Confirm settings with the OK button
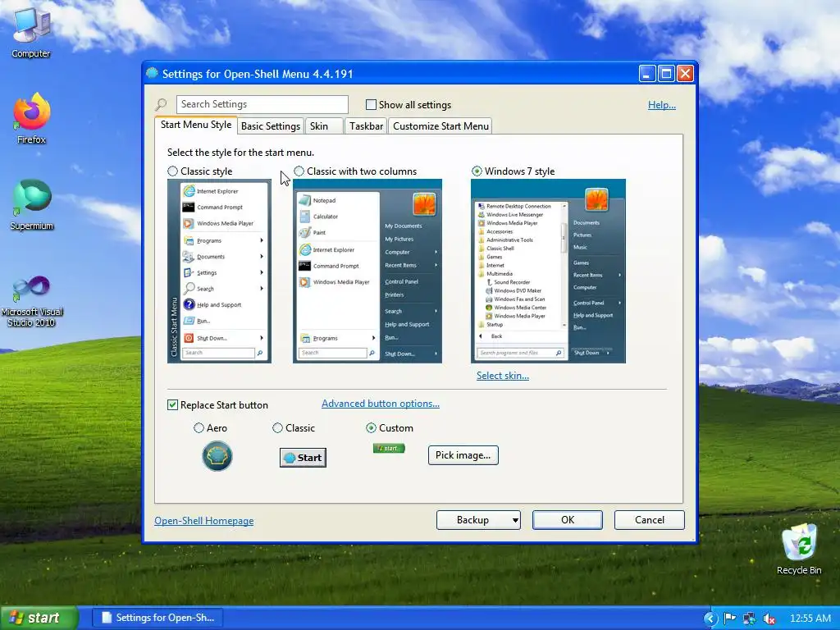Image resolution: width=840 pixels, height=630 pixels. pos(568,520)
